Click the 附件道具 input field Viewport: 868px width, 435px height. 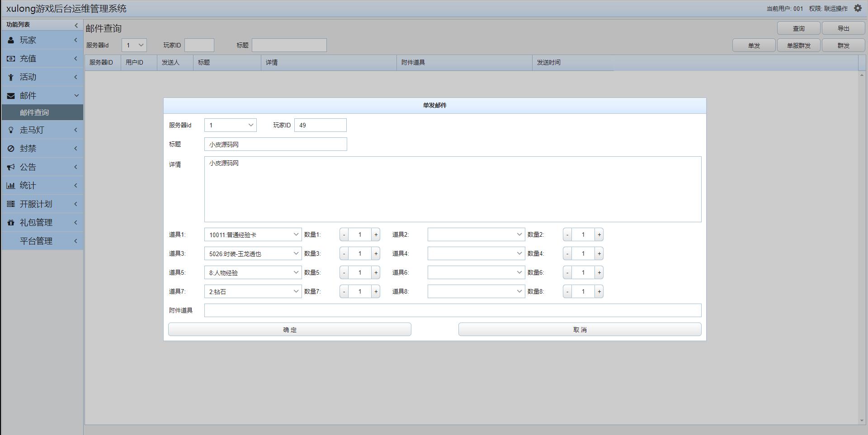click(x=453, y=310)
